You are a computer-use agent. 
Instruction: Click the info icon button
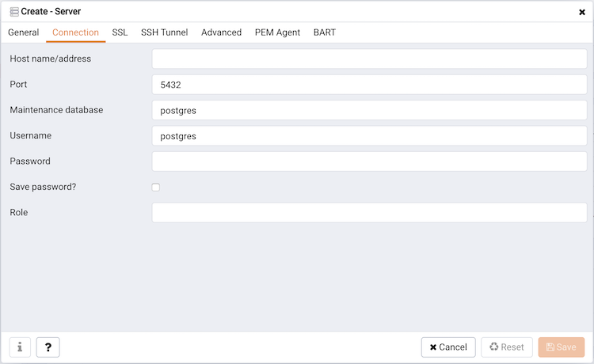click(x=20, y=347)
